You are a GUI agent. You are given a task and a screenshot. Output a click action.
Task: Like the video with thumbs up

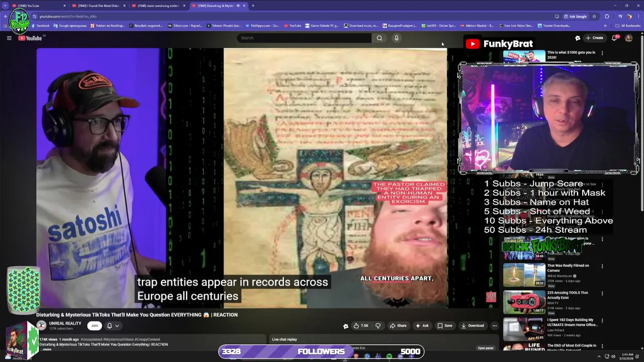click(x=361, y=325)
